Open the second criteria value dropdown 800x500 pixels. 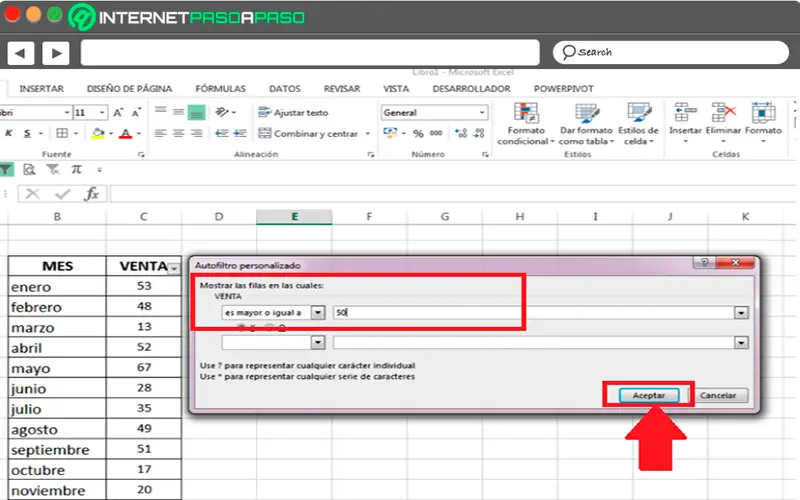point(741,342)
